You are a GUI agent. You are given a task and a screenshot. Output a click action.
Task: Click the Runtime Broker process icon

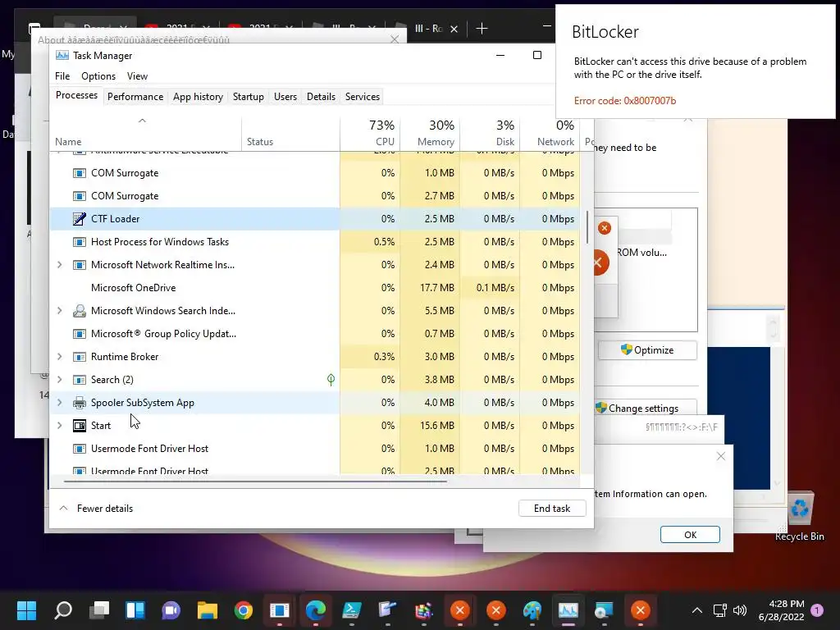[x=80, y=357]
